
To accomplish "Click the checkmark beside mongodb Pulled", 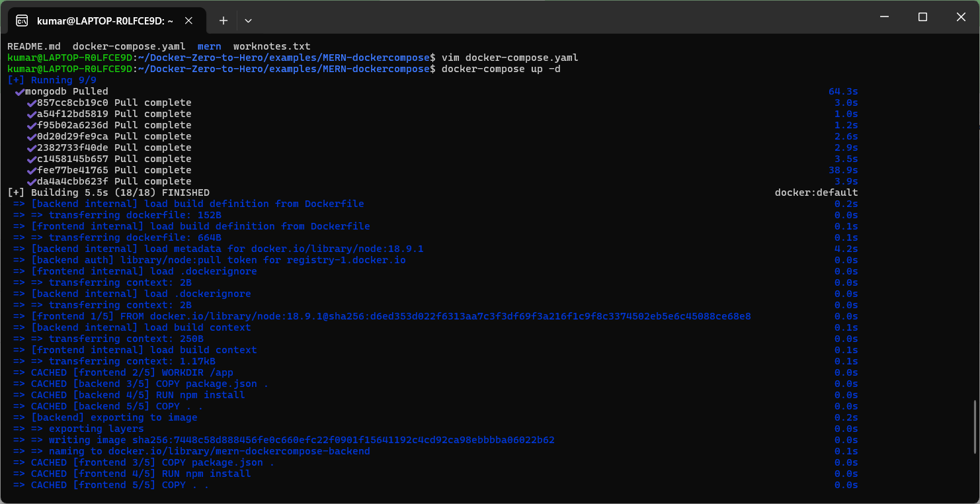I will pyautogui.click(x=19, y=91).
